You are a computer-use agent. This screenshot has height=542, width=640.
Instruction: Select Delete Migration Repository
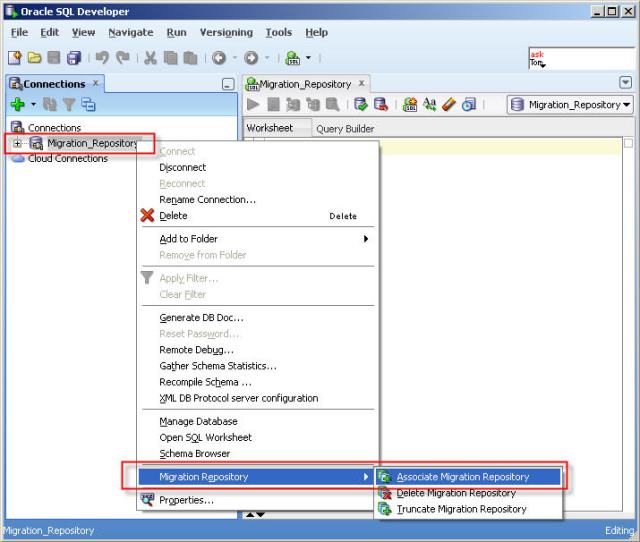[x=468, y=493]
